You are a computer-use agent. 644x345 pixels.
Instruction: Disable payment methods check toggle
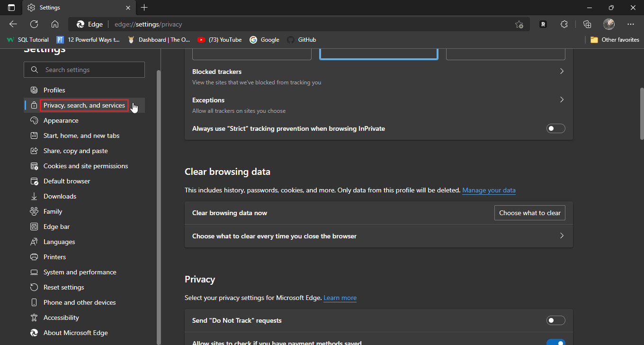tap(555, 342)
